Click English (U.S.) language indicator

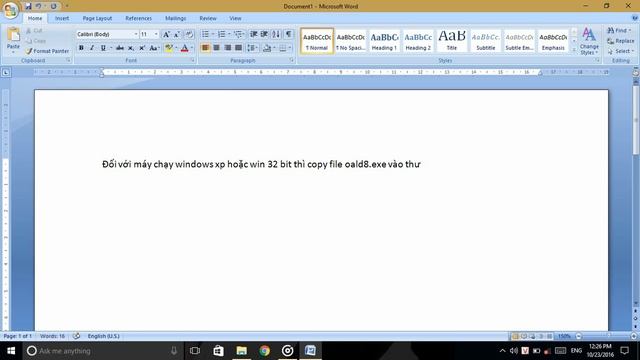click(x=103, y=336)
